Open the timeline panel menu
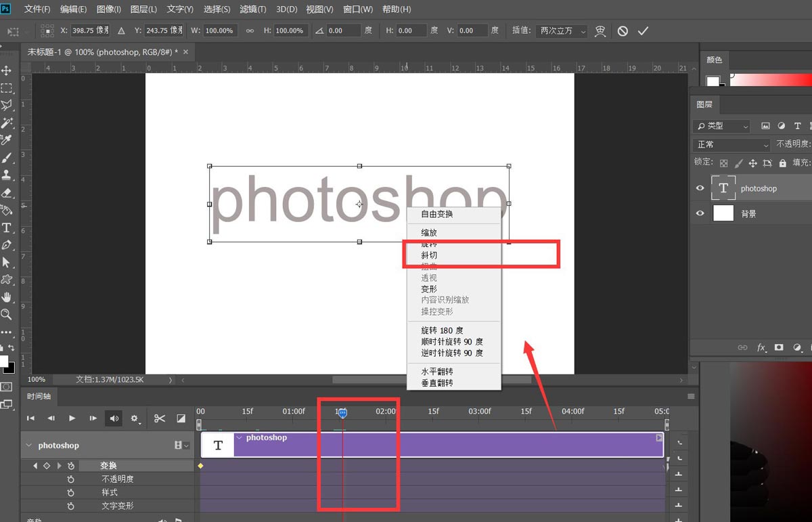Viewport: 812px width, 522px height. [691, 396]
